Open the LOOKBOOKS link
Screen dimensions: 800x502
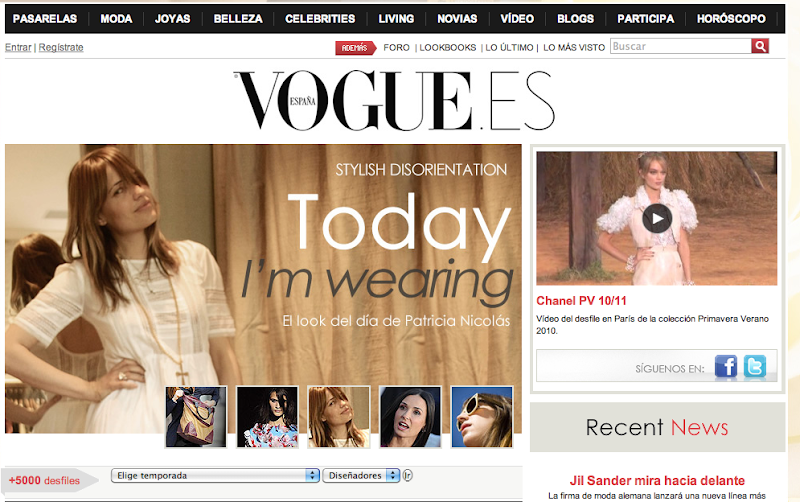447,47
